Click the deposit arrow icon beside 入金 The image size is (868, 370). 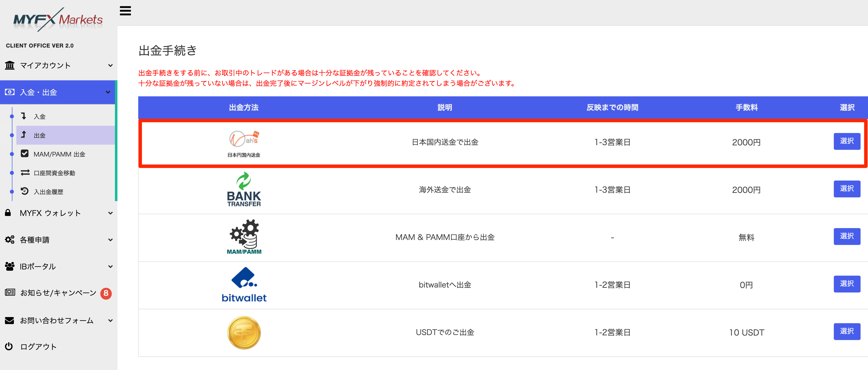click(x=24, y=116)
